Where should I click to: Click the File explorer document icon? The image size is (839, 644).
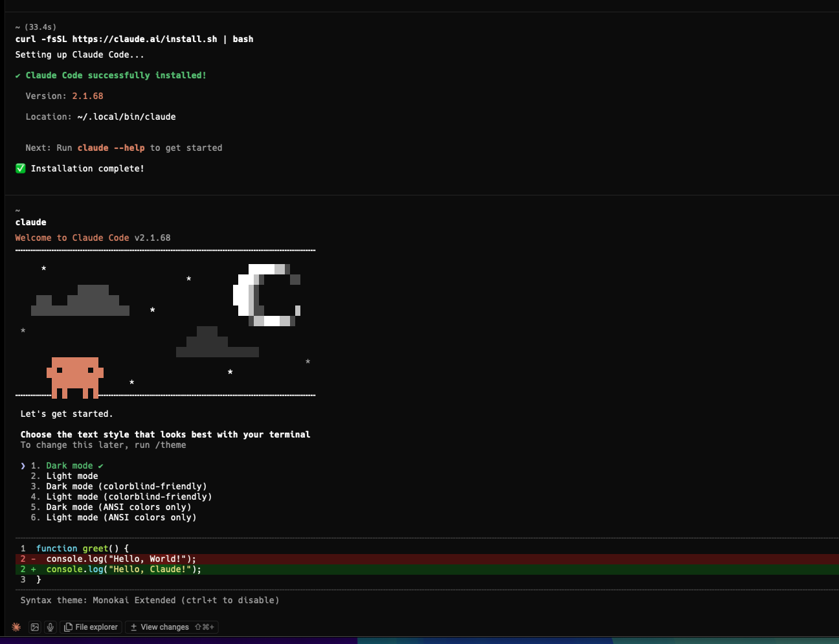coord(67,627)
